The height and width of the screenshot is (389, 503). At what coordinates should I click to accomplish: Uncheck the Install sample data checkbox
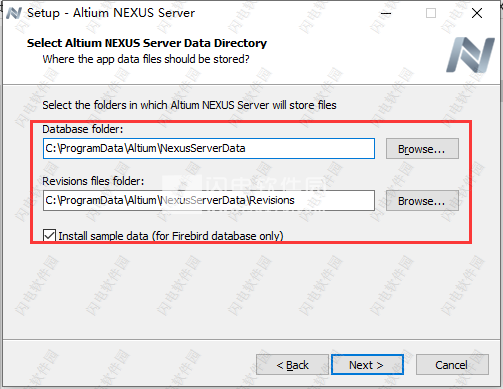[49, 235]
